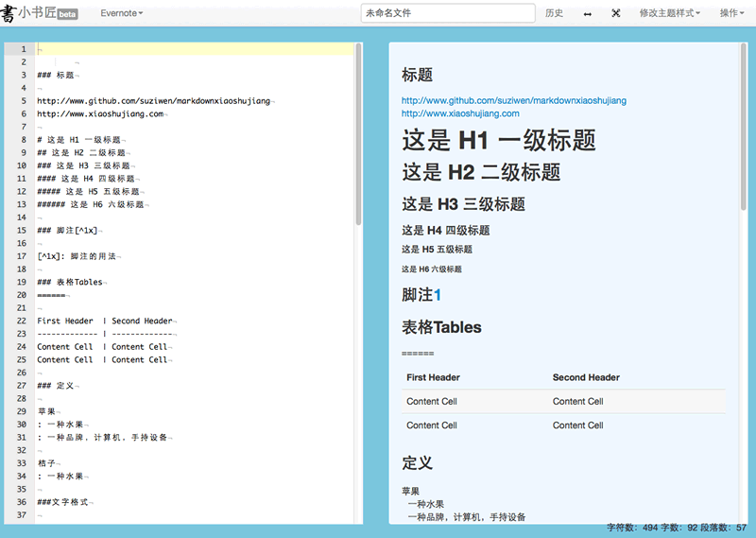Open the 历史 history menu
Image resolution: width=756 pixels, height=538 pixels.
(x=554, y=13)
